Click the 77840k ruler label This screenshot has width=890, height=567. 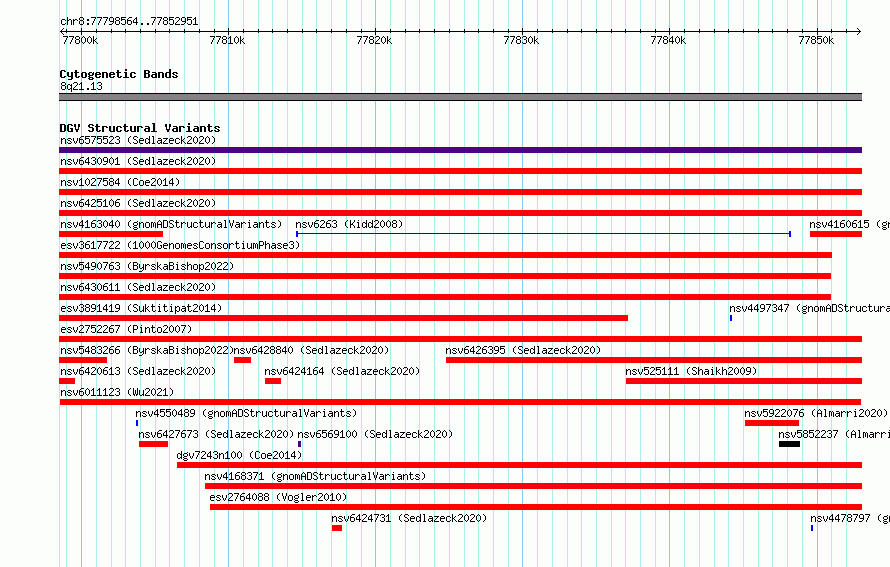pyautogui.click(x=668, y=40)
